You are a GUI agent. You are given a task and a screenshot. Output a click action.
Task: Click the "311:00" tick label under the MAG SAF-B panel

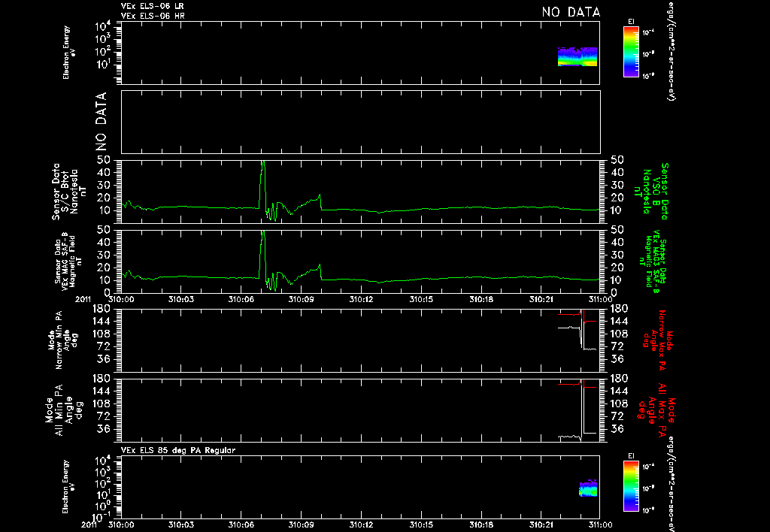coord(601,299)
